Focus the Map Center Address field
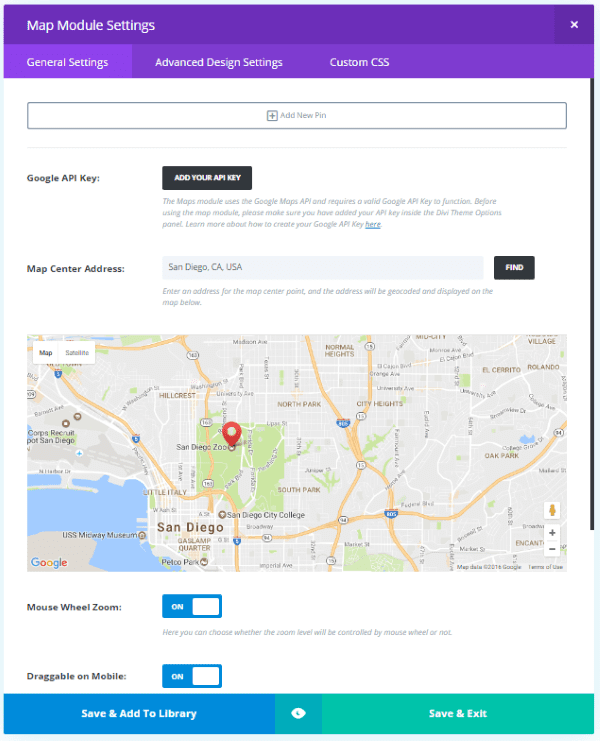The width and height of the screenshot is (600, 741). click(x=323, y=267)
